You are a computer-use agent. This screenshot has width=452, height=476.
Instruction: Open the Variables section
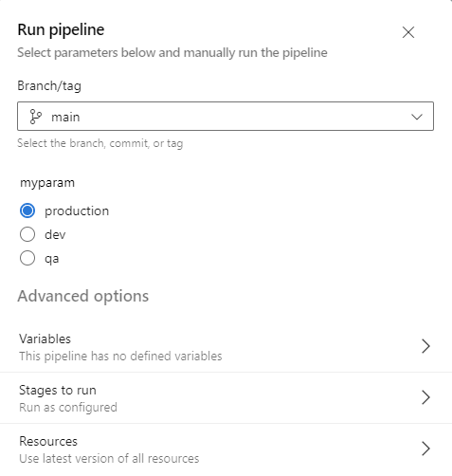226,347
